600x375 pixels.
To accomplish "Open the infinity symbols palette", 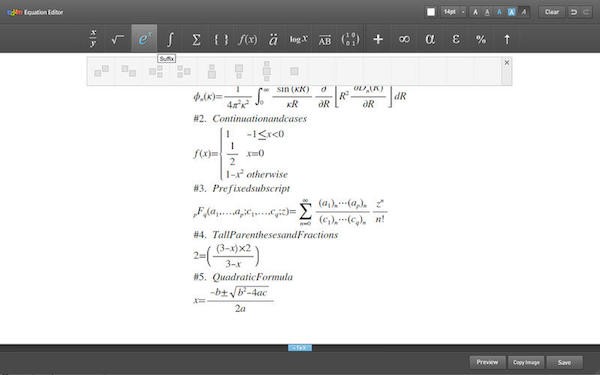I will 404,39.
